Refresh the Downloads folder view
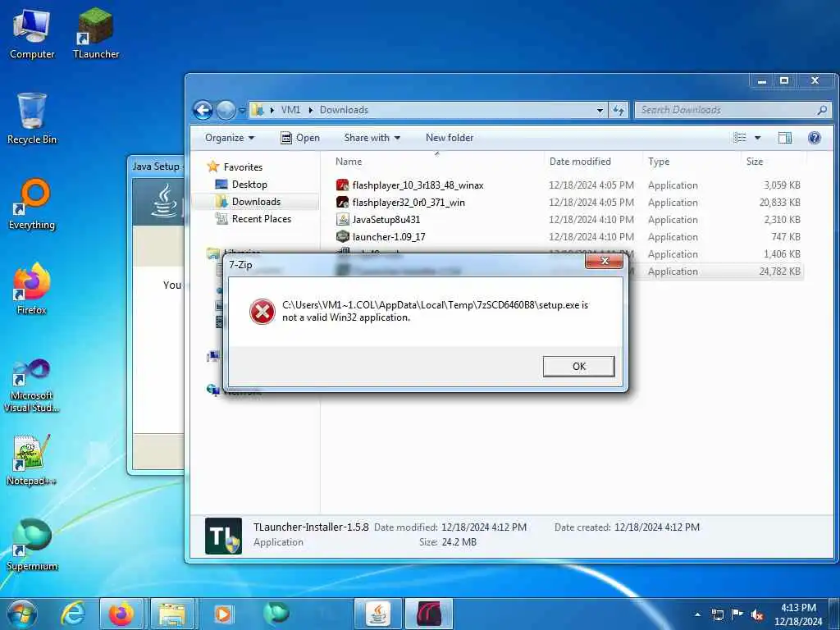This screenshot has width=840, height=630. [619, 111]
